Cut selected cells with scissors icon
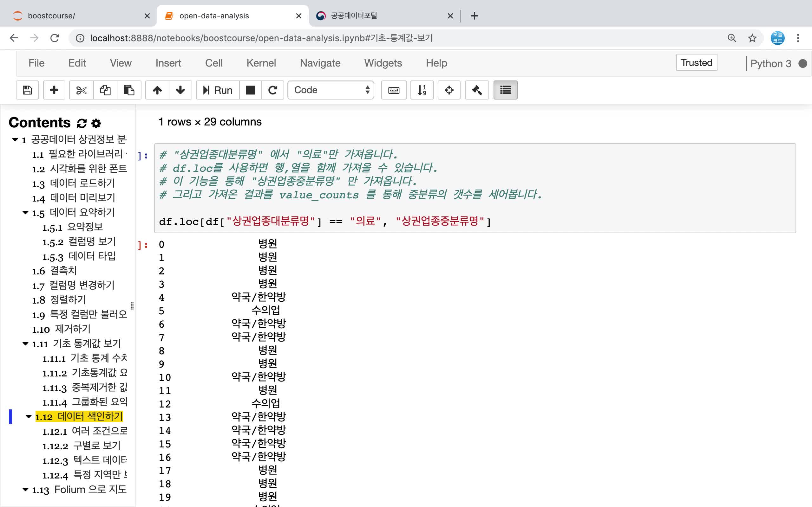This screenshot has width=812, height=507. 81,90
